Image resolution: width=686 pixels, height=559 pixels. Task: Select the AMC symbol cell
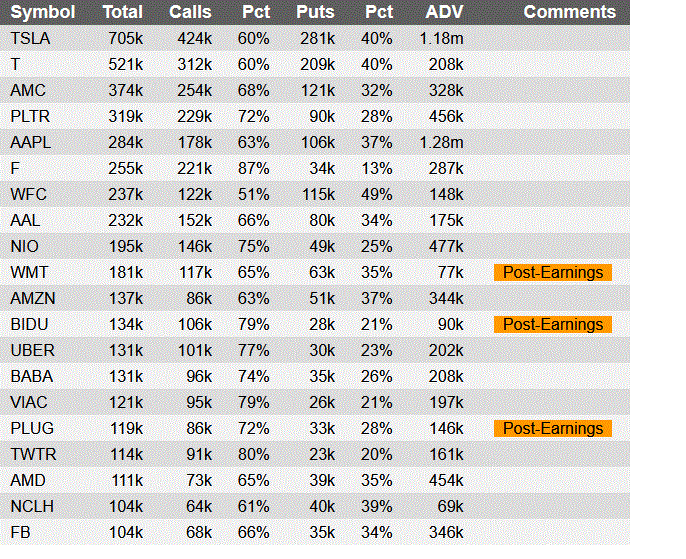(x=28, y=91)
